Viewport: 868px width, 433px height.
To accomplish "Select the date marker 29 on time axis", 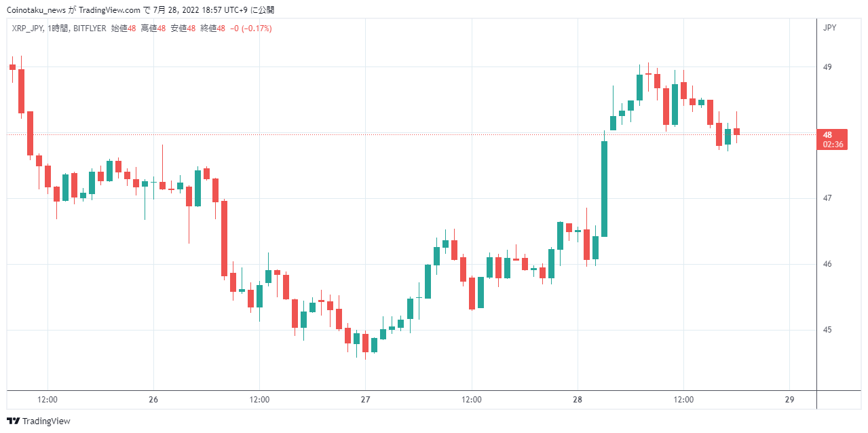I will tap(789, 400).
